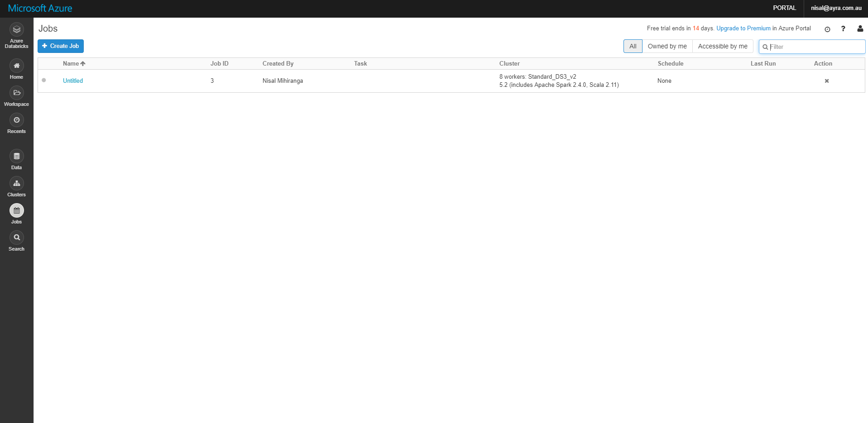This screenshot has height=423, width=868.
Task: Click the job ID 3 cell
Action: pyautogui.click(x=212, y=81)
